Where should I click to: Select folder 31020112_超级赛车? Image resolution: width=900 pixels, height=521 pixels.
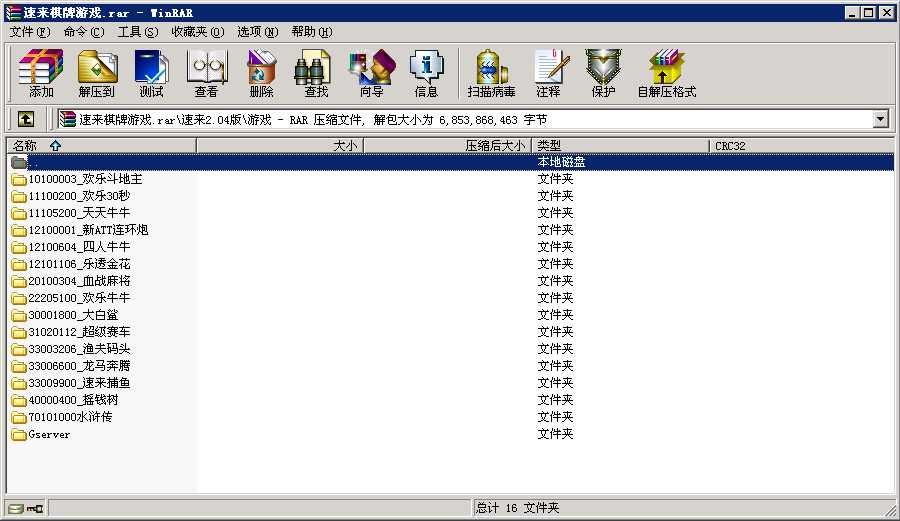(x=79, y=332)
